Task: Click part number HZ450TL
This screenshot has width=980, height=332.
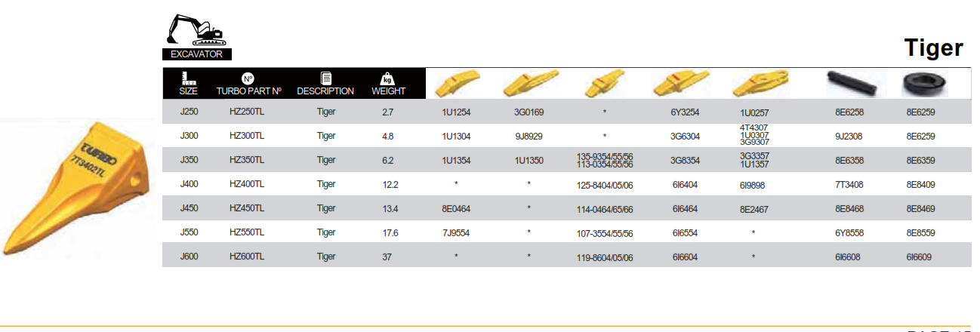Action: coord(247,208)
